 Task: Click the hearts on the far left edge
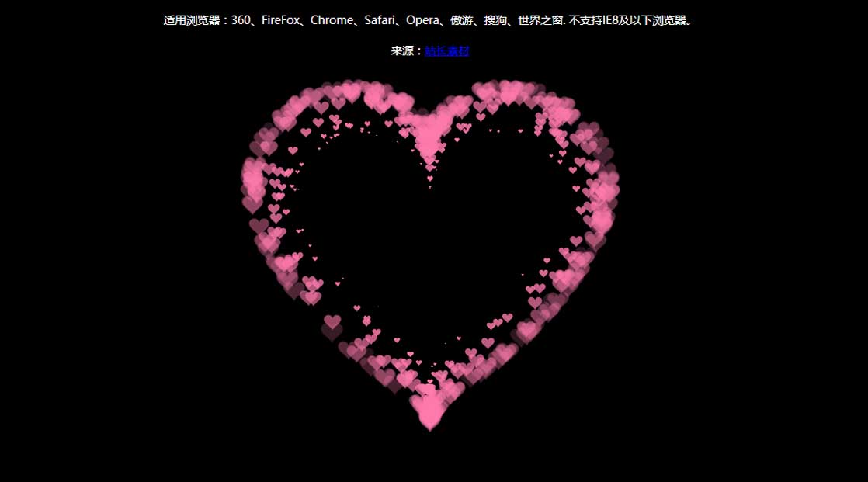tap(253, 180)
